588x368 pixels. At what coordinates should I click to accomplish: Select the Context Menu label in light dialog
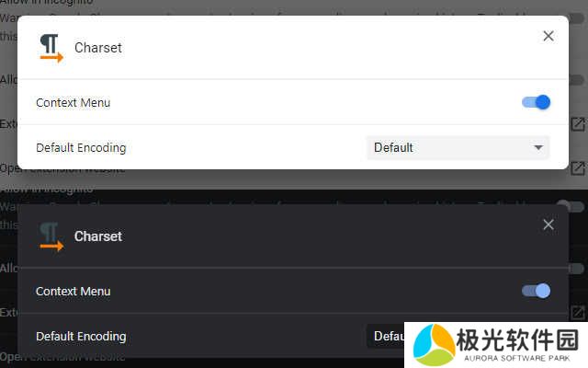pyautogui.click(x=73, y=102)
